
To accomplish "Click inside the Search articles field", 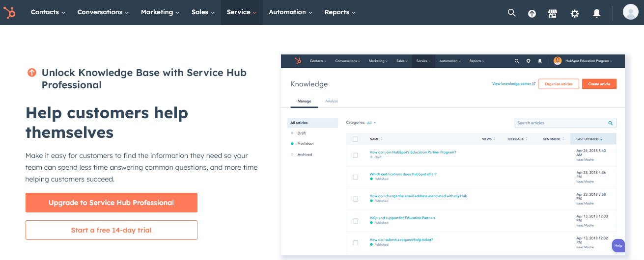I will click(x=565, y=123).
